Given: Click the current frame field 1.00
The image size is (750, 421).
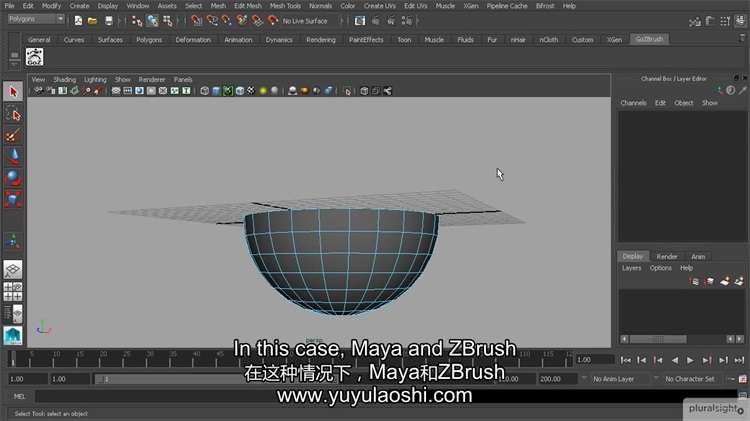Looking at the screenshot, I should click(595, 360).
